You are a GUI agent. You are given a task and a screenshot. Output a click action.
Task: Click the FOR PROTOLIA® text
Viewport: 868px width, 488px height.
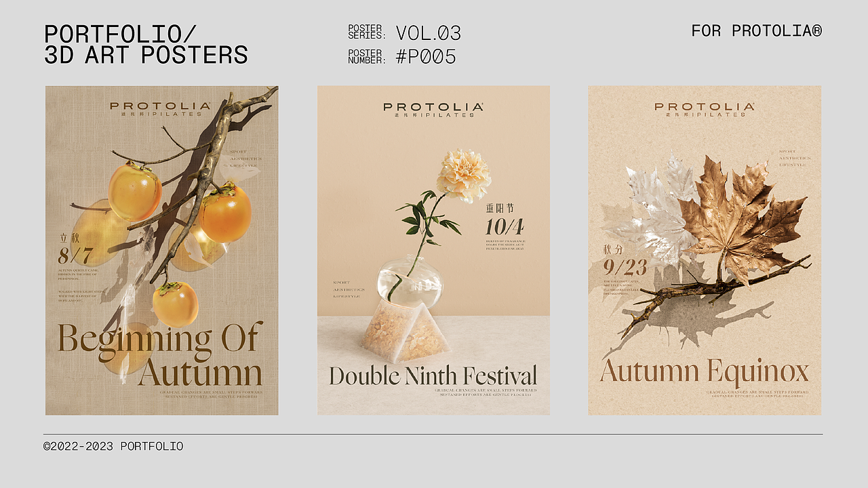coord(757,30)
